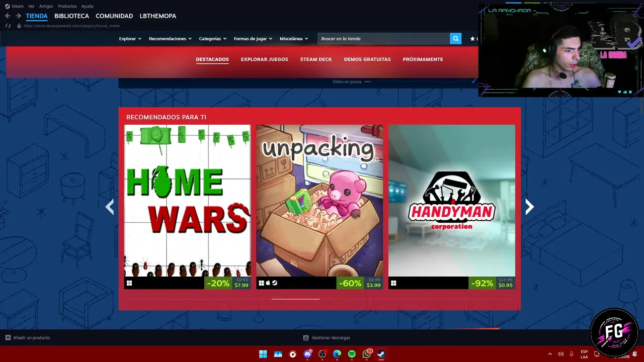Open the Steam menu
The height and width of the screenshot is (362, 644).
[18, 6]
